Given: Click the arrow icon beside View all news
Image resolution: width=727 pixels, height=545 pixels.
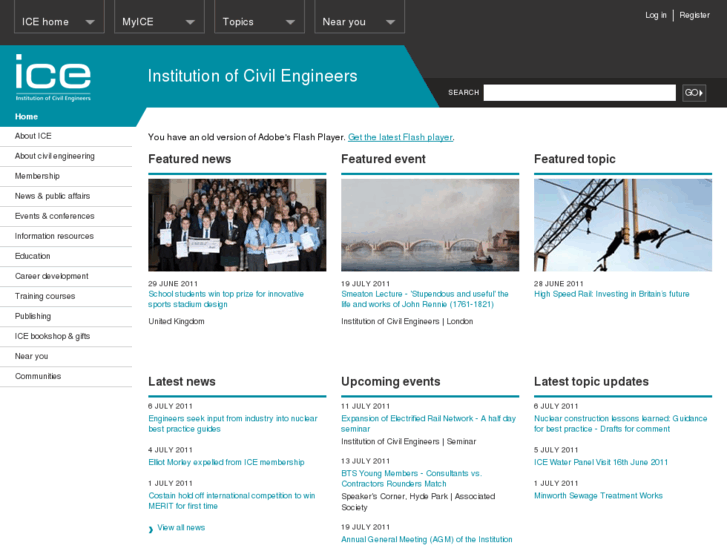Looking at the screenshot, I should [151, 529].
